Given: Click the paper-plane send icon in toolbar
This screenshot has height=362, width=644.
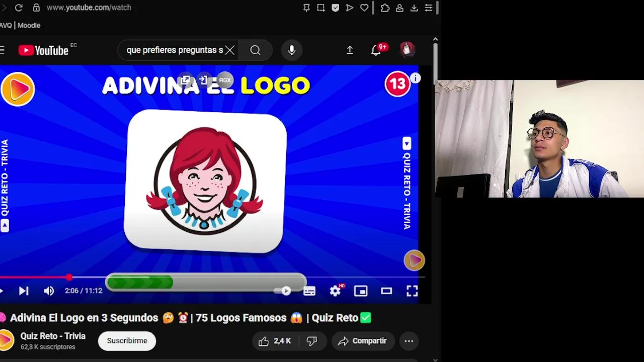Looking at the screenshot, I should (350, 8).
